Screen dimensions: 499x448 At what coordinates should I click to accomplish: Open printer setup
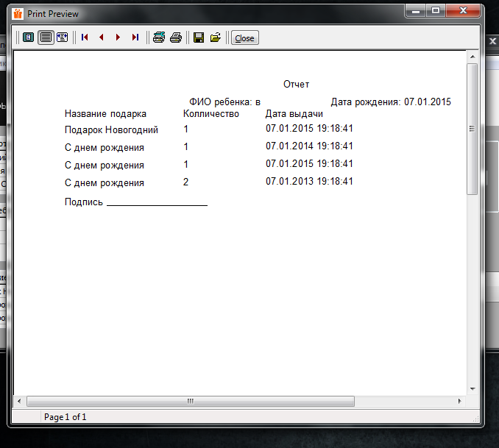point(159,38)
